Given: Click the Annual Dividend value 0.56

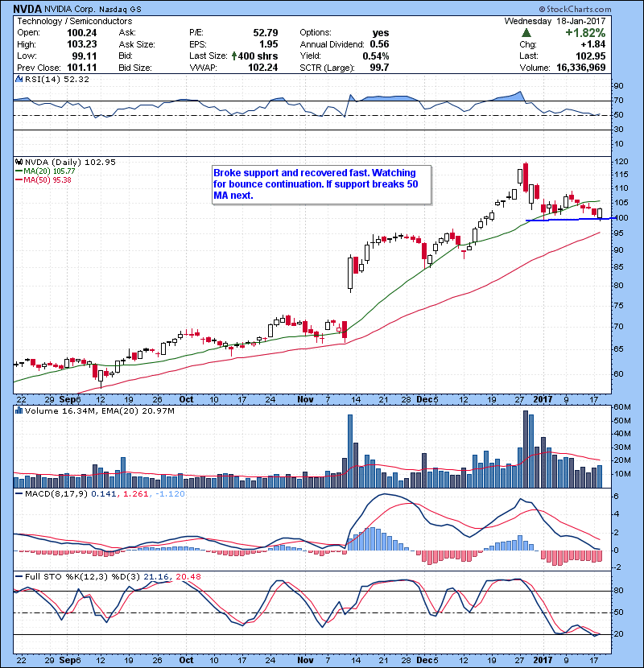Looking at the screenshot, I should click(379, 44).
